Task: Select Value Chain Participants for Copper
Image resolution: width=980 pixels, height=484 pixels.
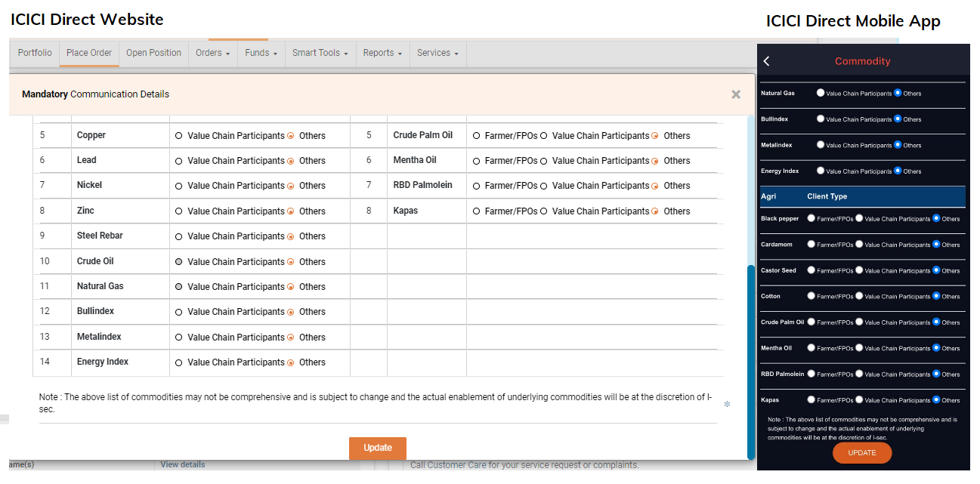Action: [x=179, y=136]
